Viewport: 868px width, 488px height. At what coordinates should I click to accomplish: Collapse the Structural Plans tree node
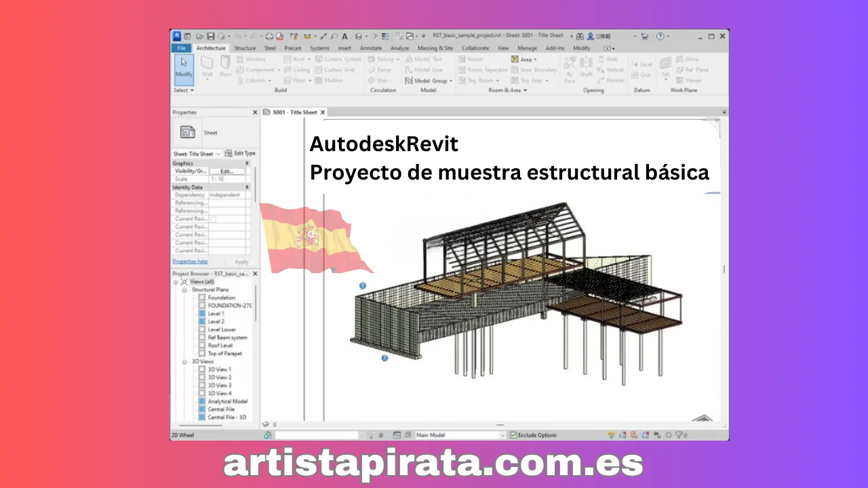click(184, 289)
